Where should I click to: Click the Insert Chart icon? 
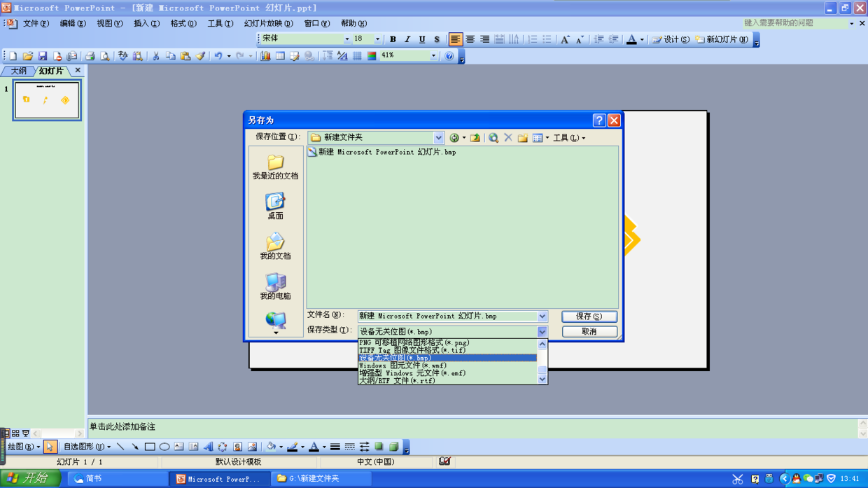click(265, 56)
